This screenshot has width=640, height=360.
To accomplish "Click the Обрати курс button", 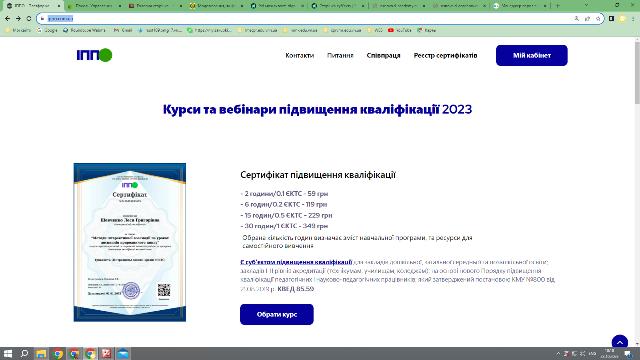I will pyautogui.click(x=277, y=314).
